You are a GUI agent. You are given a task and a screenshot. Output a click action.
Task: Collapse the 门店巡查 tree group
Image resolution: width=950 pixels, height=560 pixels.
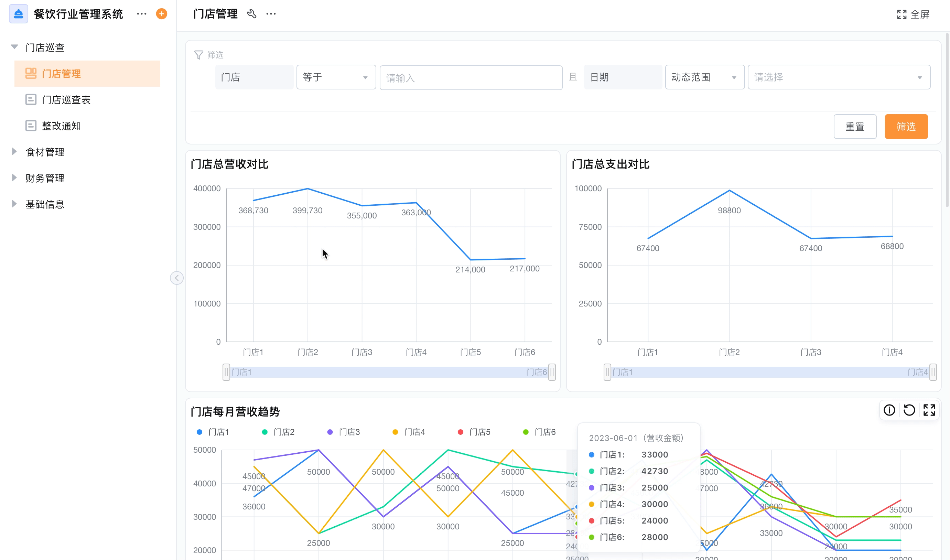pyautogui.click(x=14, y=47)
